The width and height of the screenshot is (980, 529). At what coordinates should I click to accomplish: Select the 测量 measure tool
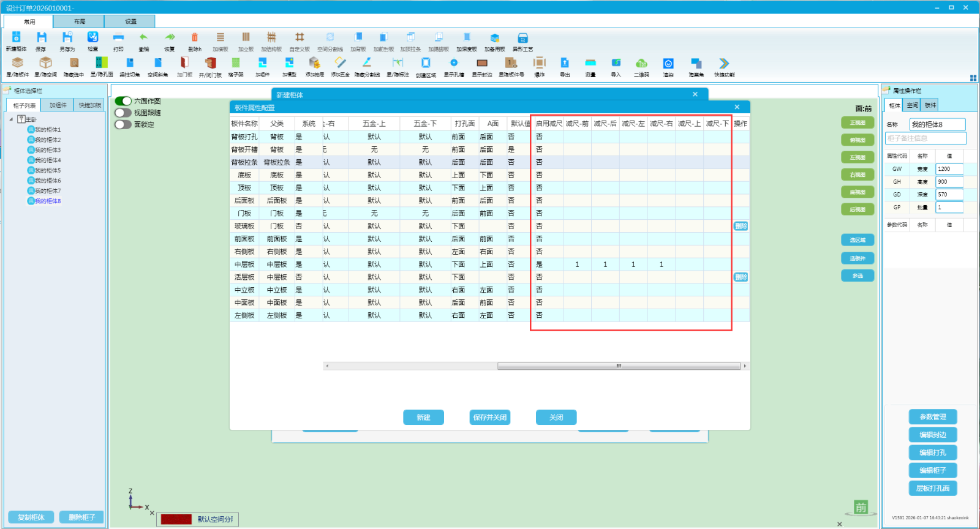point(590,66)
